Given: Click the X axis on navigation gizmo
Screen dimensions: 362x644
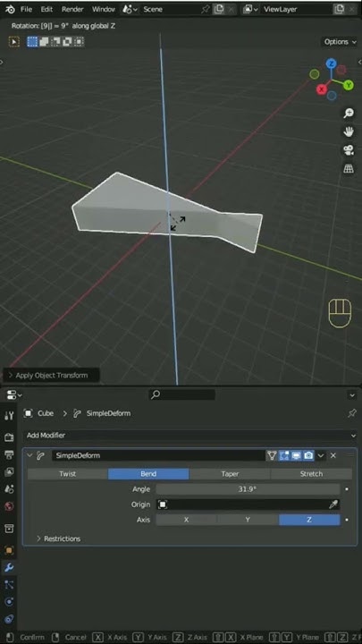Looking at the screenshot, I should [x=322, y=89].
